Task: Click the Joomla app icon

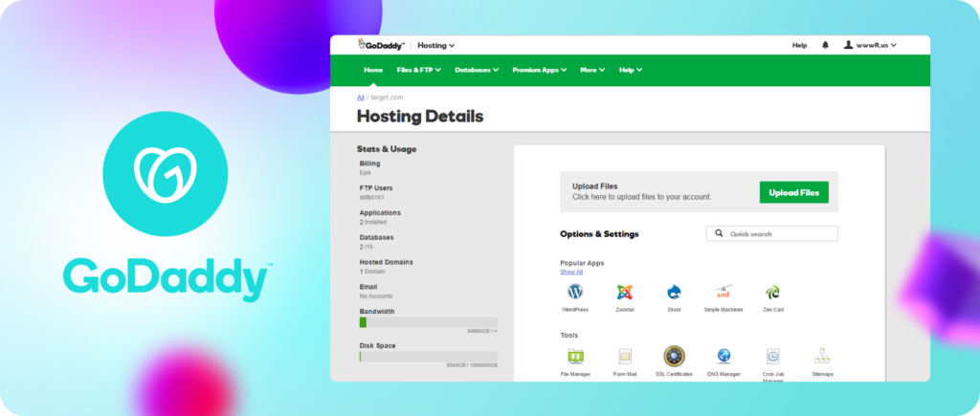Action: (x=625, y=293)
